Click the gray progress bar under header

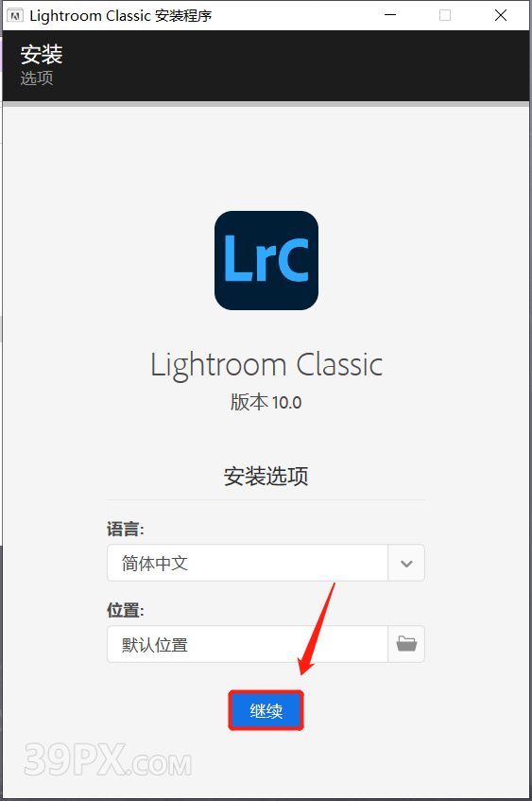point(266,104)
